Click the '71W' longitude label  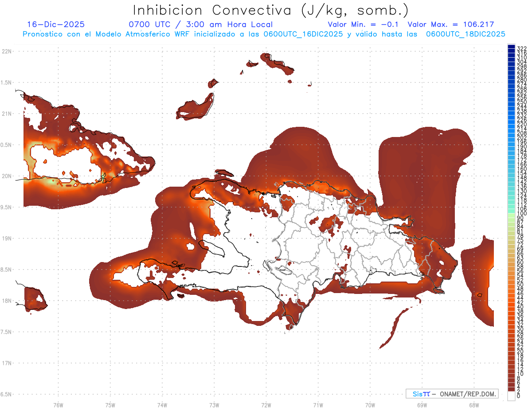[318, 405]
